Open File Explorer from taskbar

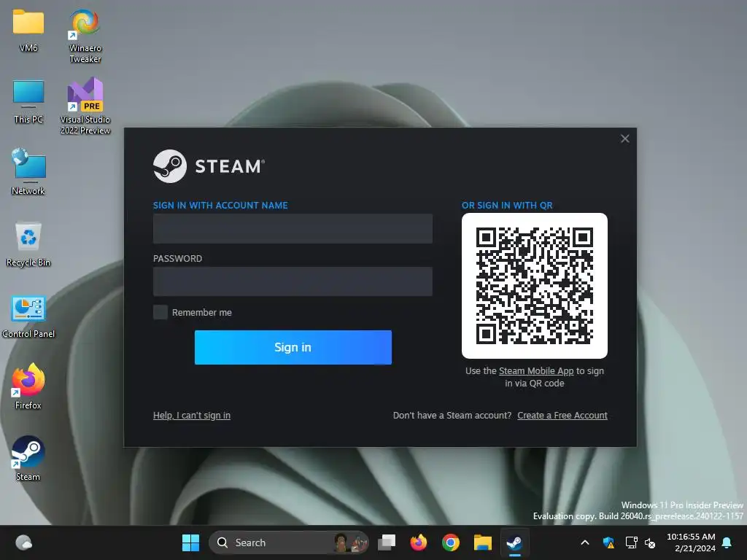click(483, 542)
